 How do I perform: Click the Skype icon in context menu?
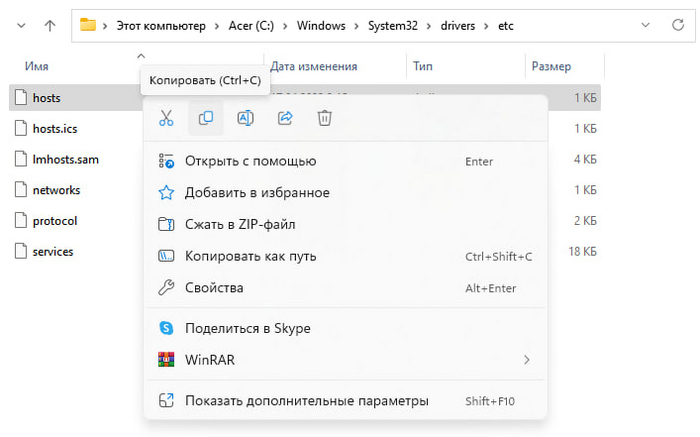click(167, 328)
